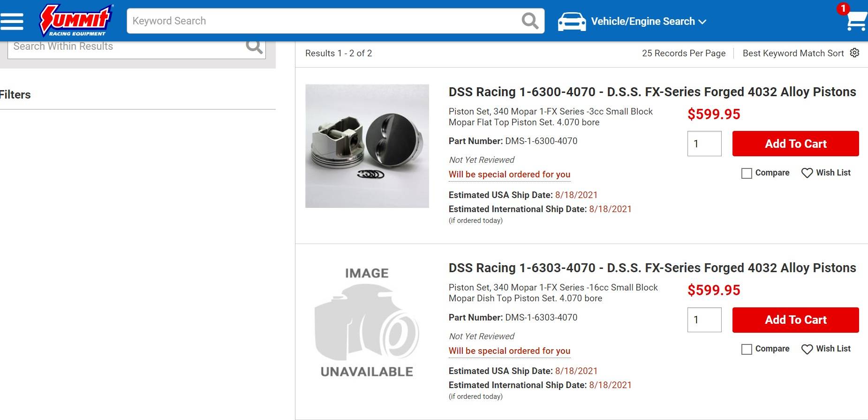Open the hamburger navigation menu
The image size is (868, 420).
(12, 21)
